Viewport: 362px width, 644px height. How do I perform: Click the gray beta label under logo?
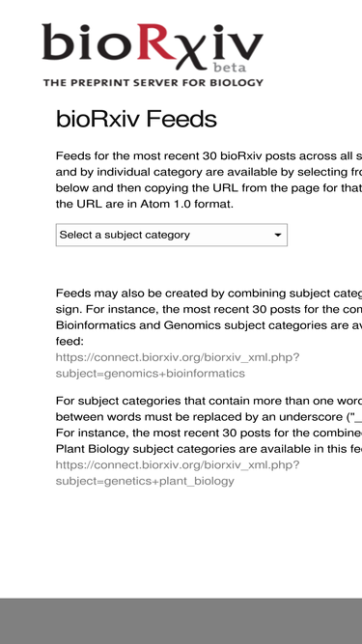click(230, 68)
